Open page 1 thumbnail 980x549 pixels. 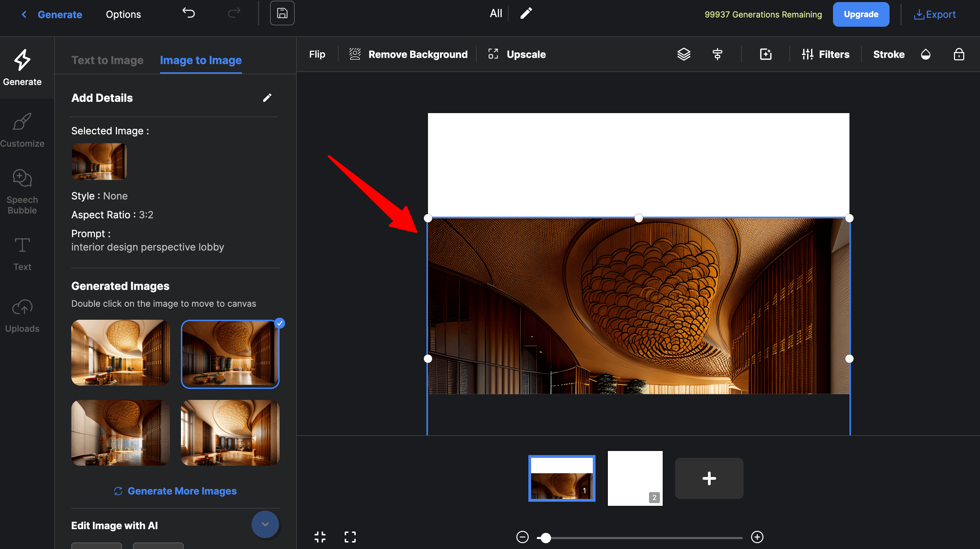[562, 478]
